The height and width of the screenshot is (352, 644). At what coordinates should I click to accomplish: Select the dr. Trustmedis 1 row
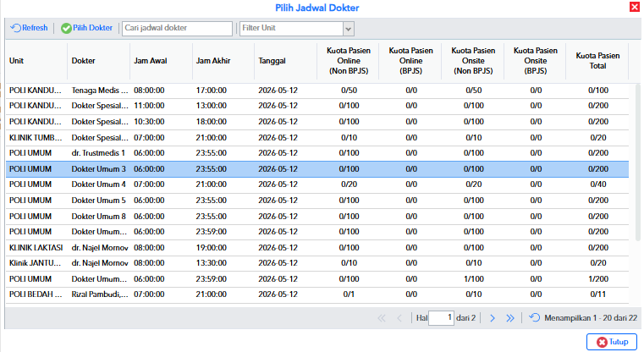(317, 153)
